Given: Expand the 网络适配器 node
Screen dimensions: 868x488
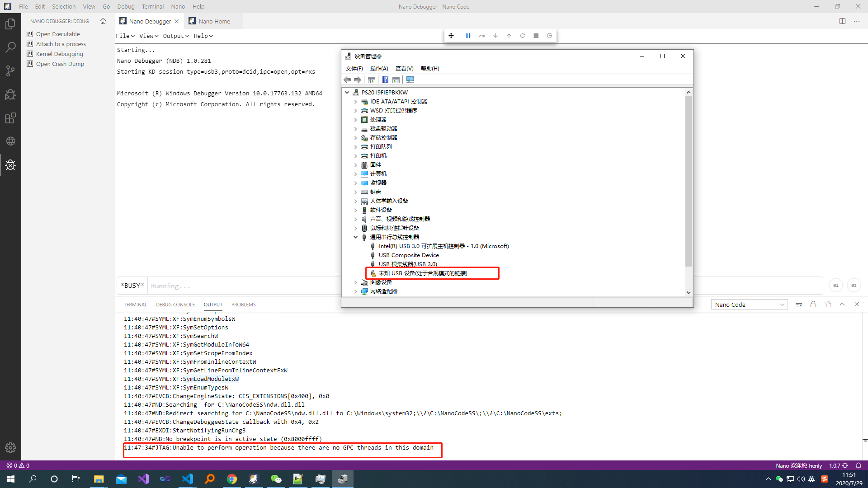Looking at the screenshot, I should (x=356, y=291).
